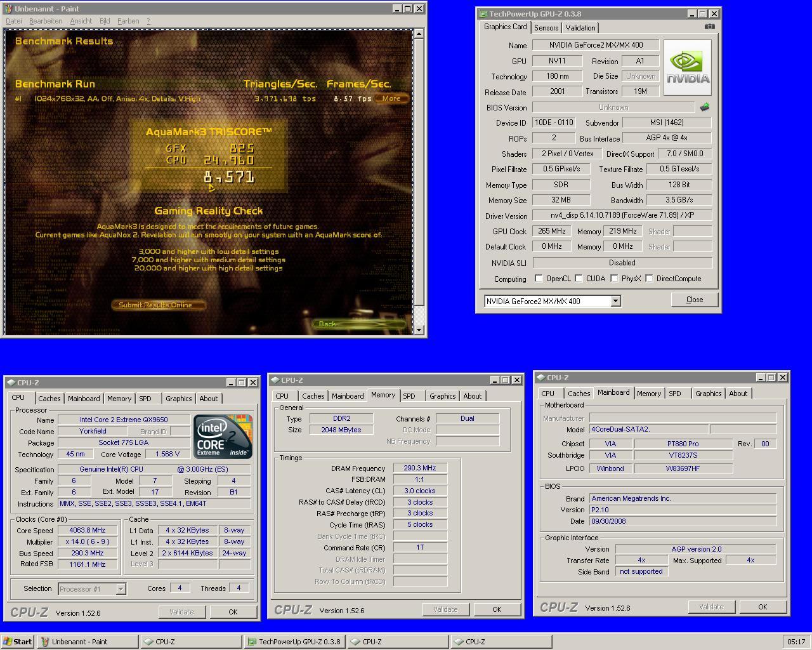Viewport: 812px width, 650px height.
Task: Click the Memory Size value 2048 MBytes
Action: click(x=341, y=430)
